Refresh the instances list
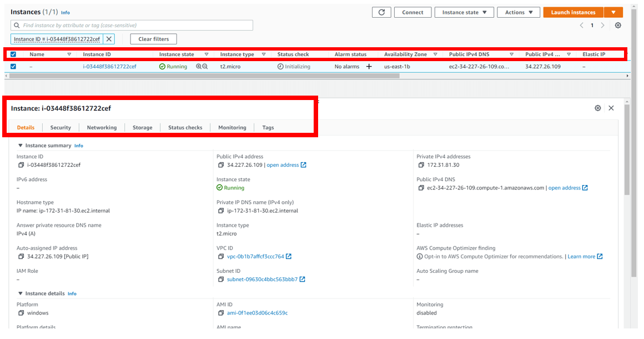Image resolution: width=644 pixels, height=339 pixels. [x=381, y=12]
